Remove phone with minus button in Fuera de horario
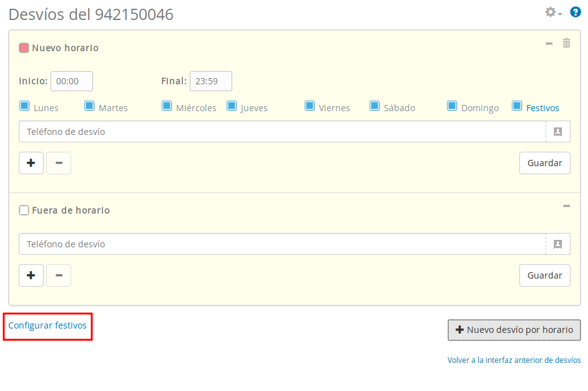This screenshot has height=391, width=588. pos(59,275)
